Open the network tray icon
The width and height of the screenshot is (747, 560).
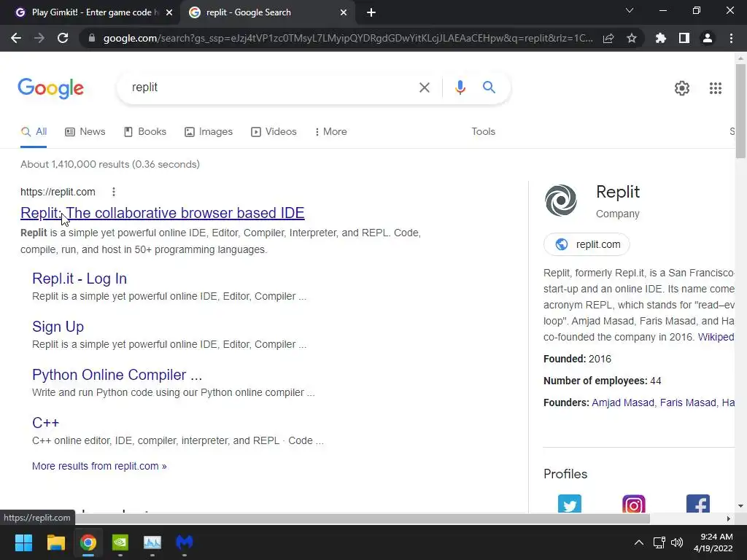click(659, 542)
